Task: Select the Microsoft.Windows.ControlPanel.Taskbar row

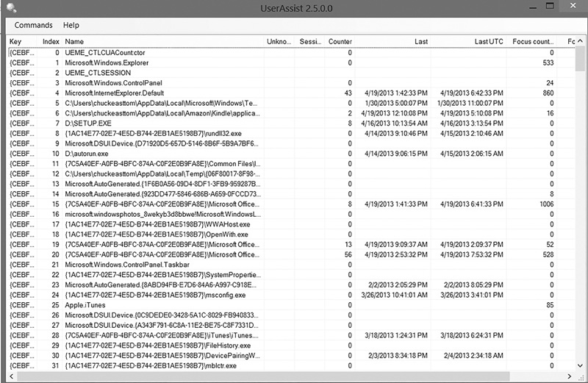Action: point(291,265)
